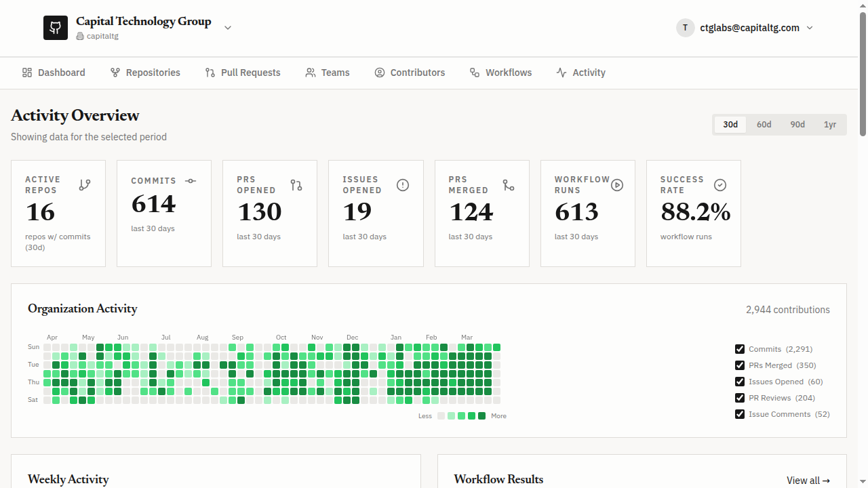This screenshot has height=488, width=868.
Task: Click the fork icon on Active Repos card
Action: coord(85,184)
